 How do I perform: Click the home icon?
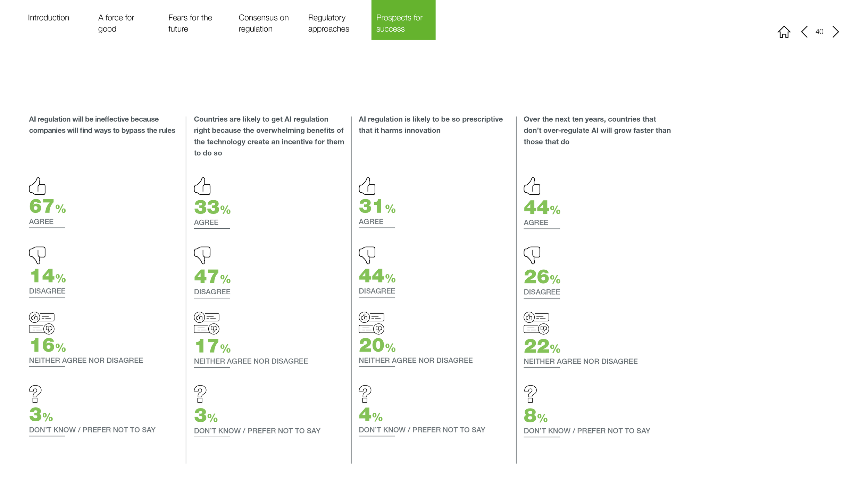click(784, 32)
